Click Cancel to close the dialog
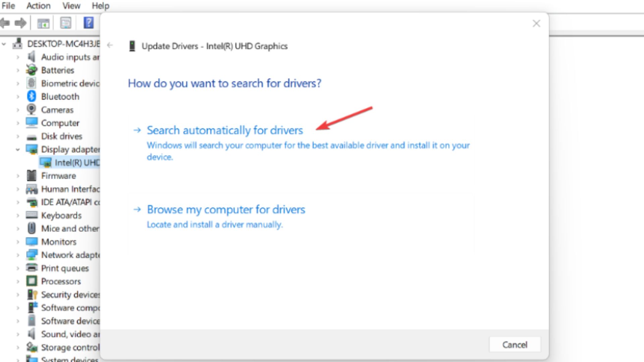Screen dimensions: 644x362 click(x=515, y=344)
